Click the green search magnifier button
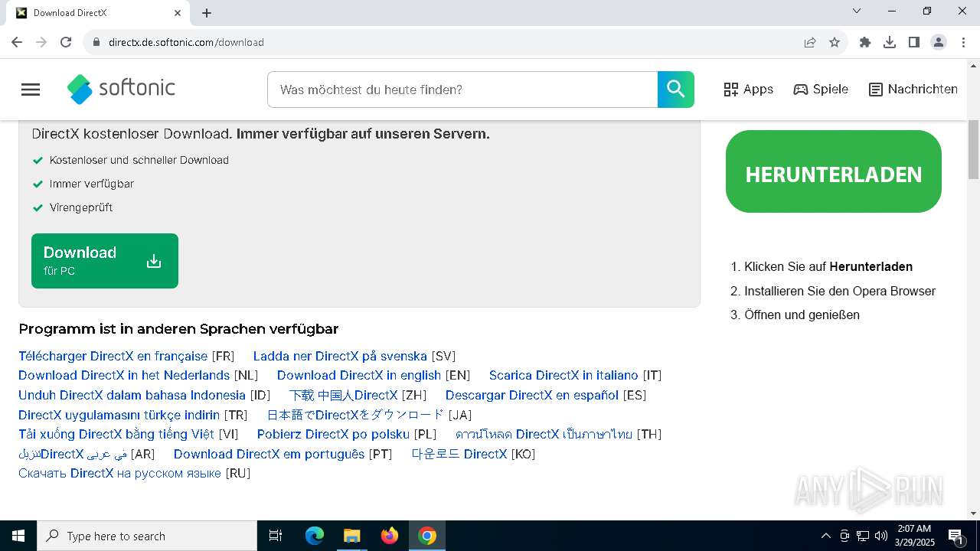The height and width of the screenshot is (551, 980). coord(676,90)
